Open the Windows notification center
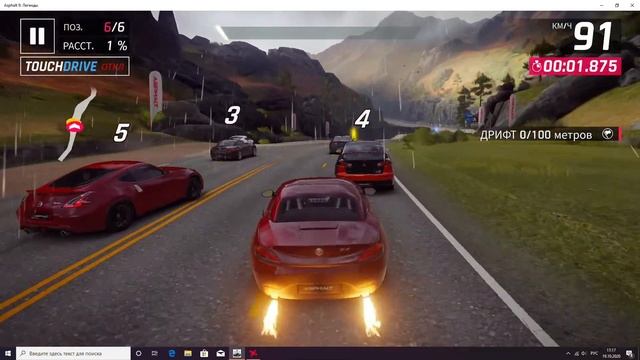This screenshot has height=360, width=640. tap(630, 353)
